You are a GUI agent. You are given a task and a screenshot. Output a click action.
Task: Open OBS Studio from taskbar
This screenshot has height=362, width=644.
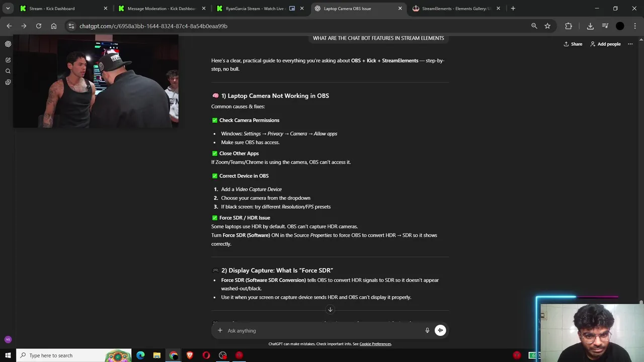tap(223, 355)
